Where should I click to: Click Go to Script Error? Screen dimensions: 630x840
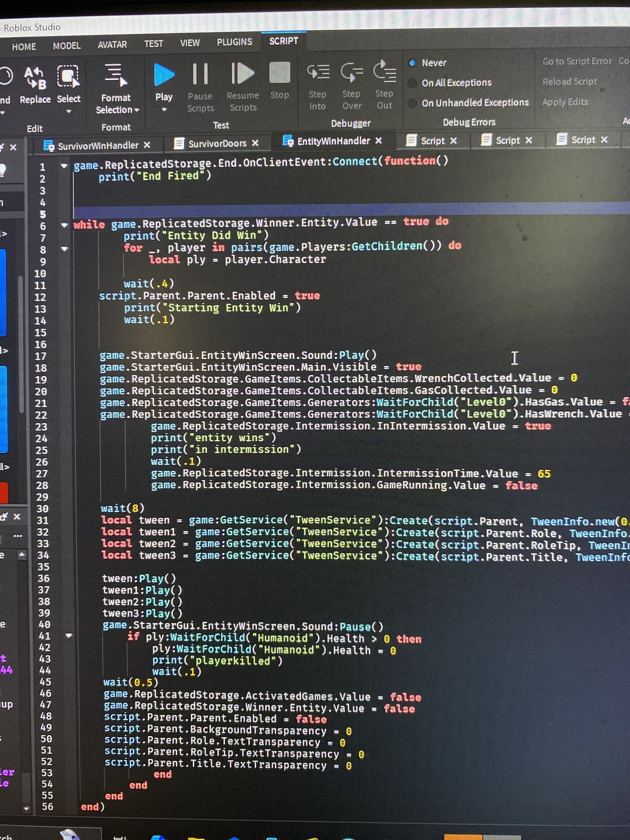point(577,61)
